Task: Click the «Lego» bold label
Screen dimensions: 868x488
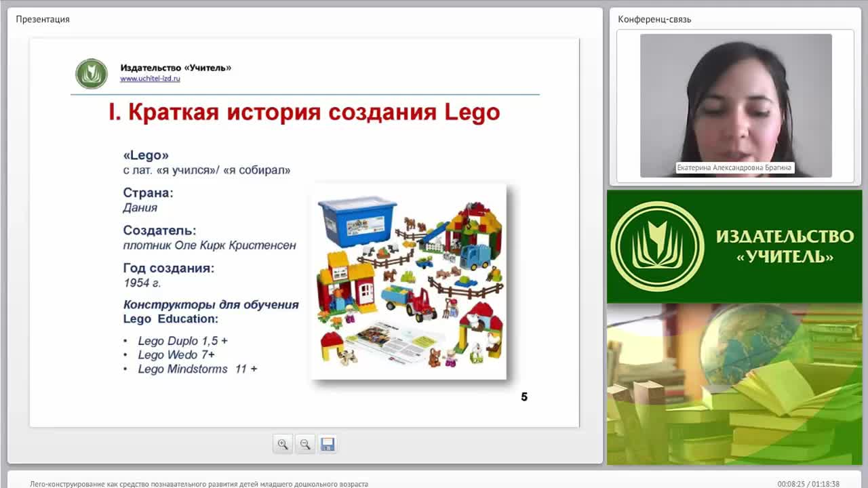Action: pyautogui.click(x=146, y=155)
